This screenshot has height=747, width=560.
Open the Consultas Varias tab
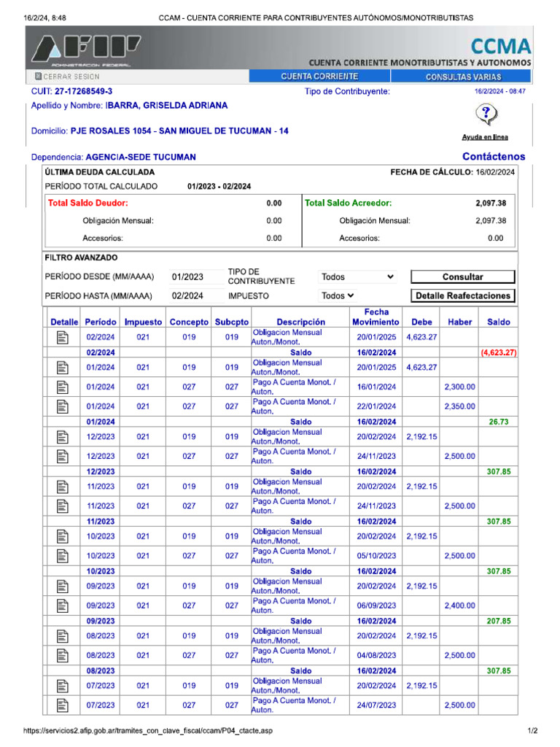pos(462,77)
